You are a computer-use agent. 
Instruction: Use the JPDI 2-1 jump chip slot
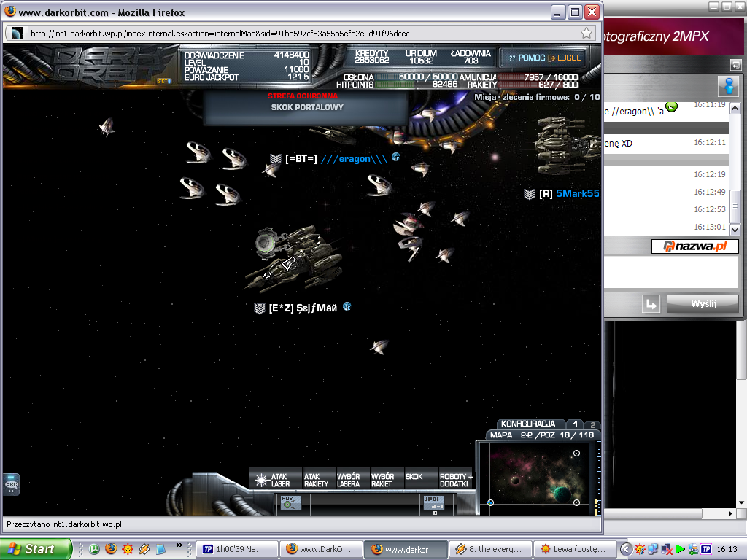[x=435, y=505]
